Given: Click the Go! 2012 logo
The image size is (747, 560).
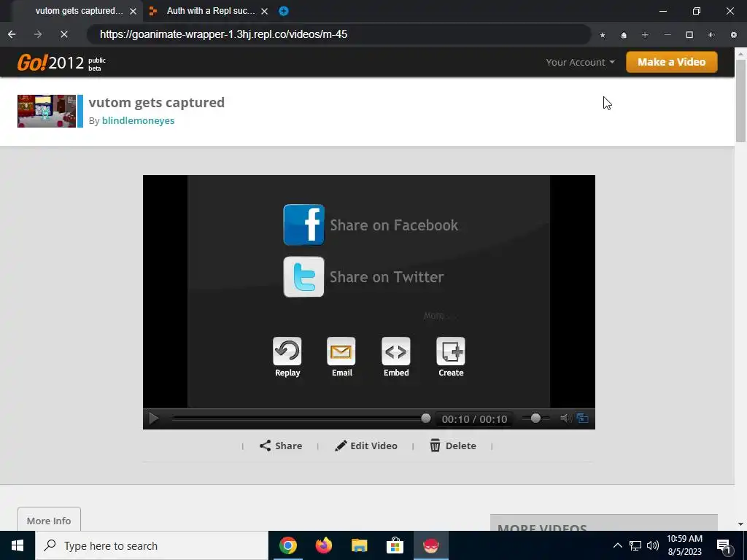Looking at the screenshot, I should tap(50, 63).
